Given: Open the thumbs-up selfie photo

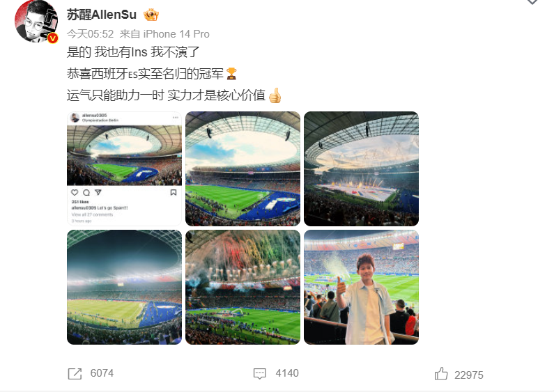Looking at the screenshot, I should click(x=361, y=287).
